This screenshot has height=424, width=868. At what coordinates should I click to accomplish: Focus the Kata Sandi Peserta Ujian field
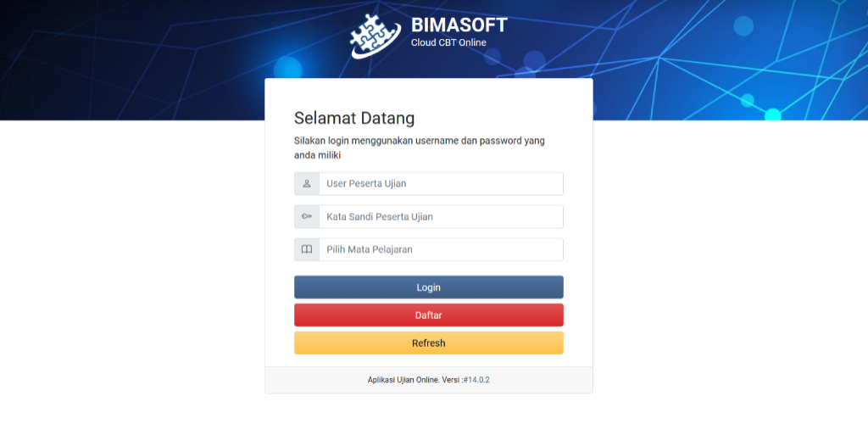point(441,216)
